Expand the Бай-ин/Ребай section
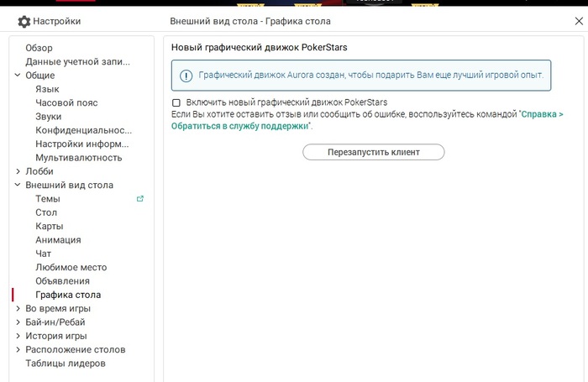The image size is (588, 382). (x=18, y=322)
